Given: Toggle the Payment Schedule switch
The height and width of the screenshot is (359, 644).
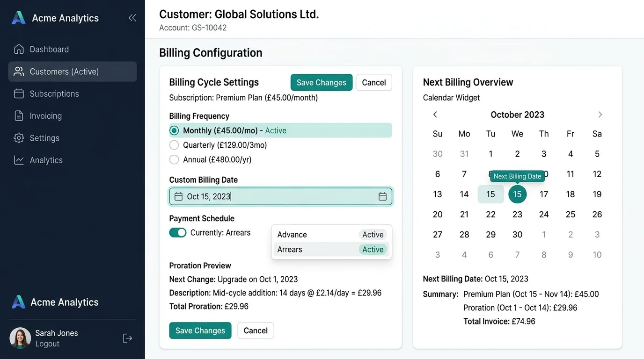Looking at the screenshot, I should (x=178, y=232).
